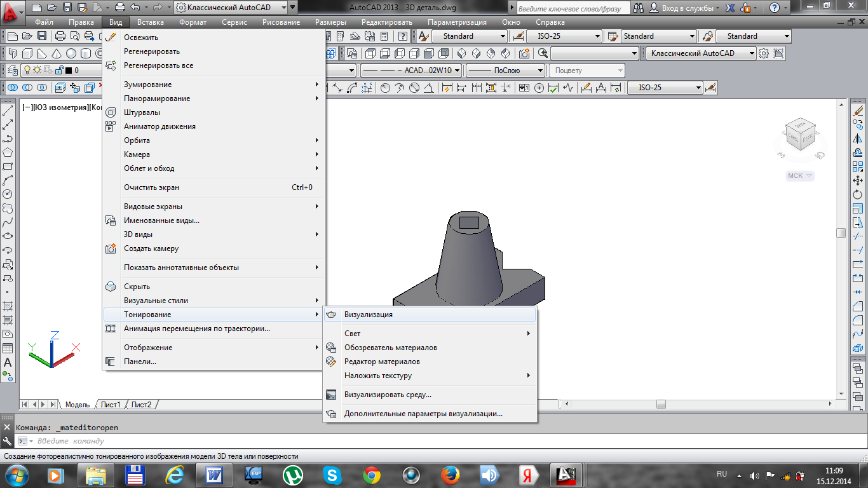Select the Spline drawing tool

click(8, 222)
